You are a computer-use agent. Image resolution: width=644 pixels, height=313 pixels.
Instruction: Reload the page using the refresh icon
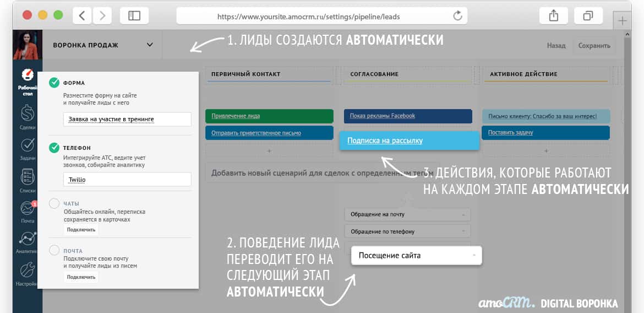(457, 16)
